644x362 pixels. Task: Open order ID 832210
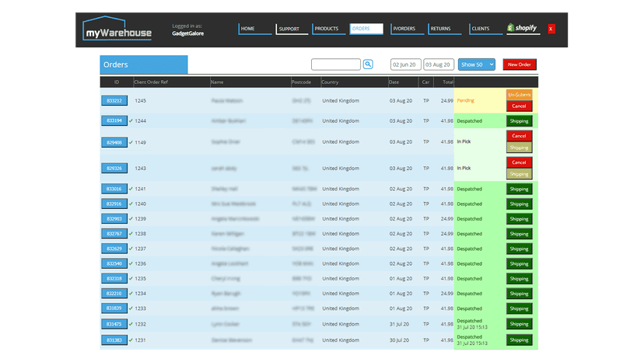coord(114,294)
